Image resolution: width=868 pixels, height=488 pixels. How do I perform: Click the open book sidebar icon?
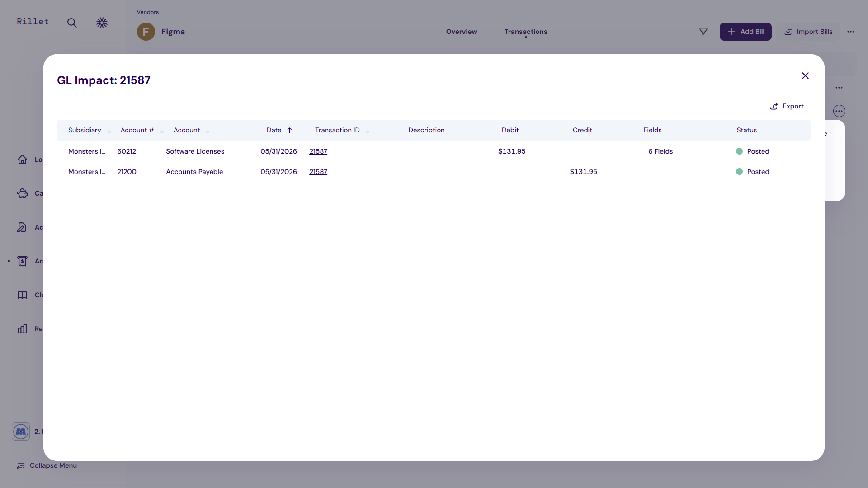point(22,295)
